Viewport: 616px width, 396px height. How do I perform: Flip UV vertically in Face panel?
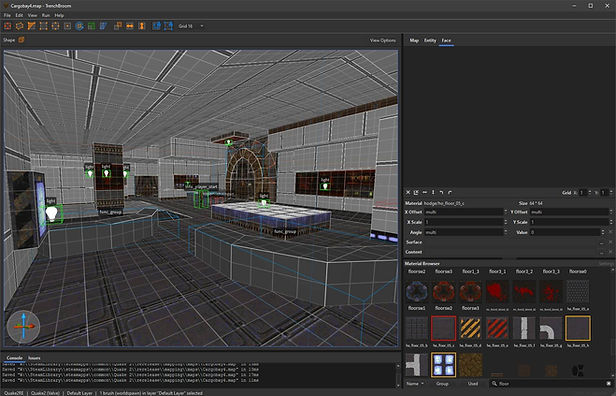coord(433,192)
